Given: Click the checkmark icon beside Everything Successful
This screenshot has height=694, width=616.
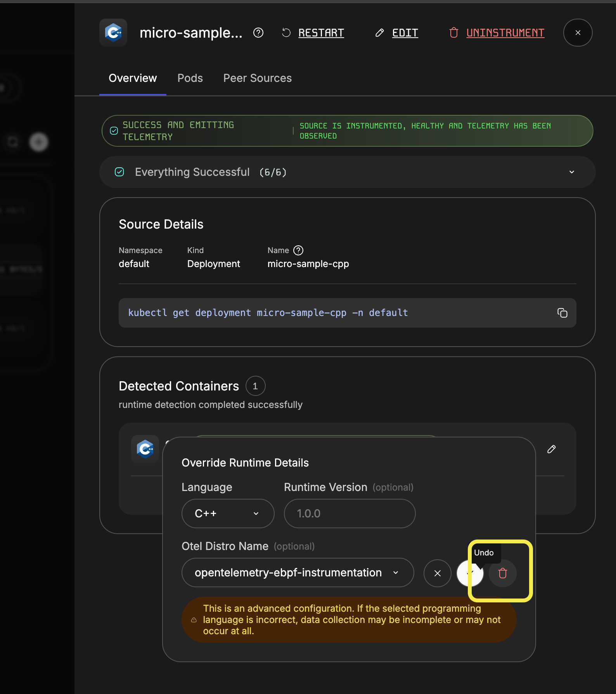Looking at the screenshot, I should [119, 172].
